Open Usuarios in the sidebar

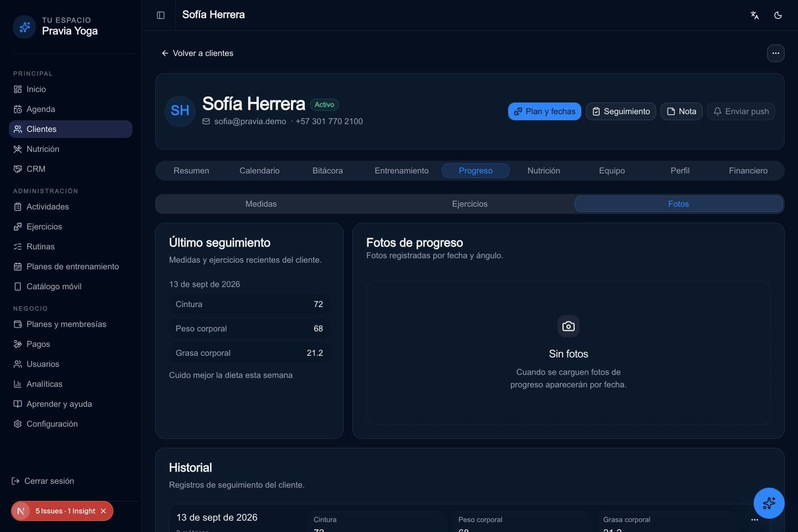70,364
